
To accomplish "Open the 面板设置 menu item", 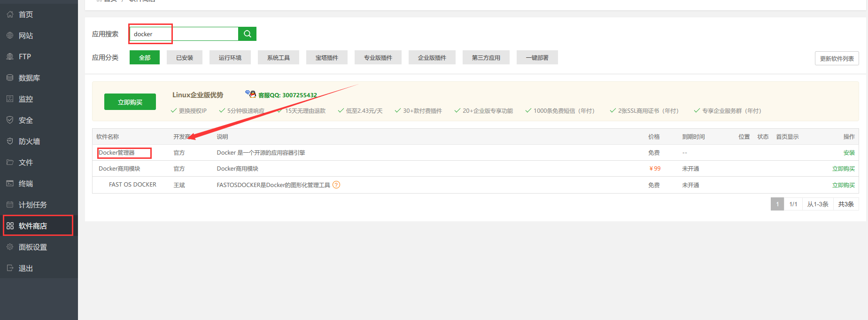I will [x=33, y=247].
